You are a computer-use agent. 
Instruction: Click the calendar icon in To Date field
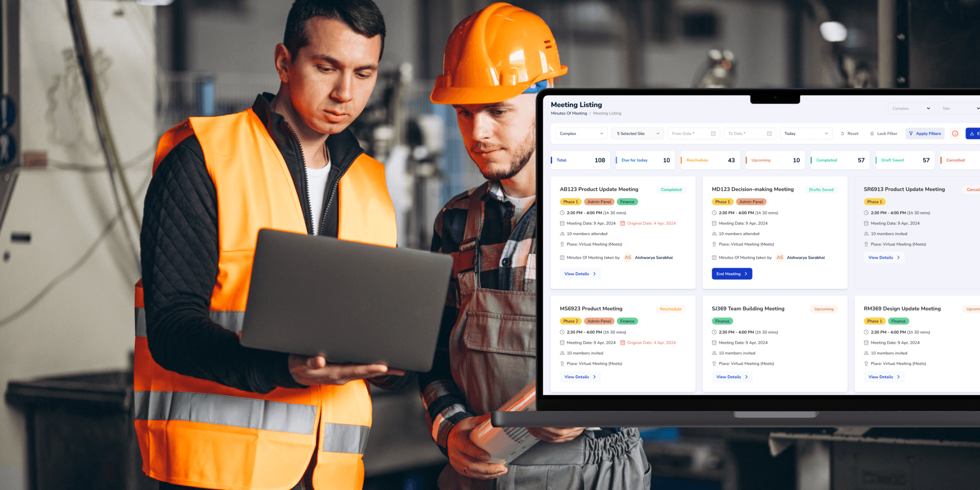(x=769, y=133)
